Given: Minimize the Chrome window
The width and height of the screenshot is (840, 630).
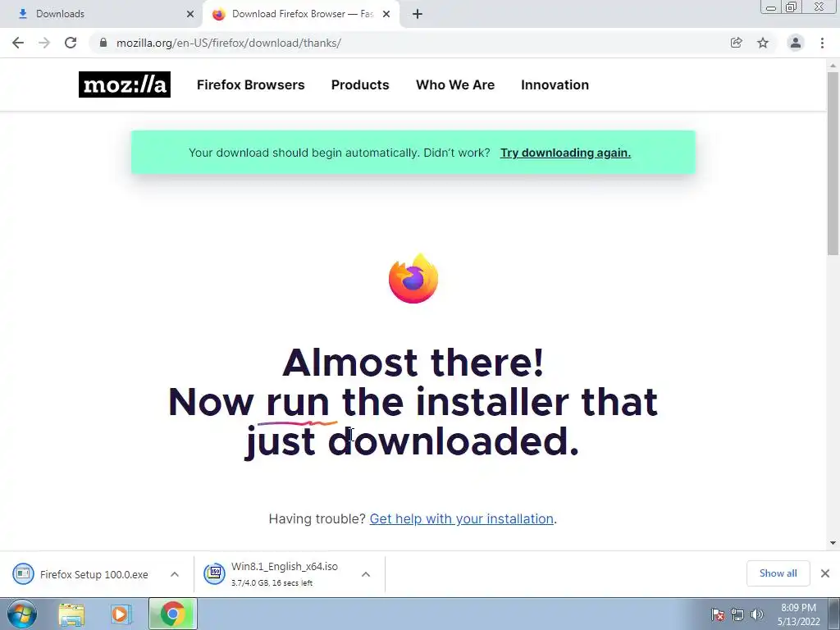Looking at the screenshot, I should pyautogui.click(x=771, y=7).
